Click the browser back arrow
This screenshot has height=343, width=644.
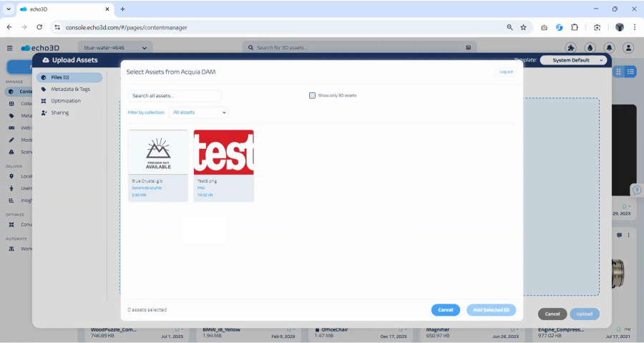click(9, 27)
